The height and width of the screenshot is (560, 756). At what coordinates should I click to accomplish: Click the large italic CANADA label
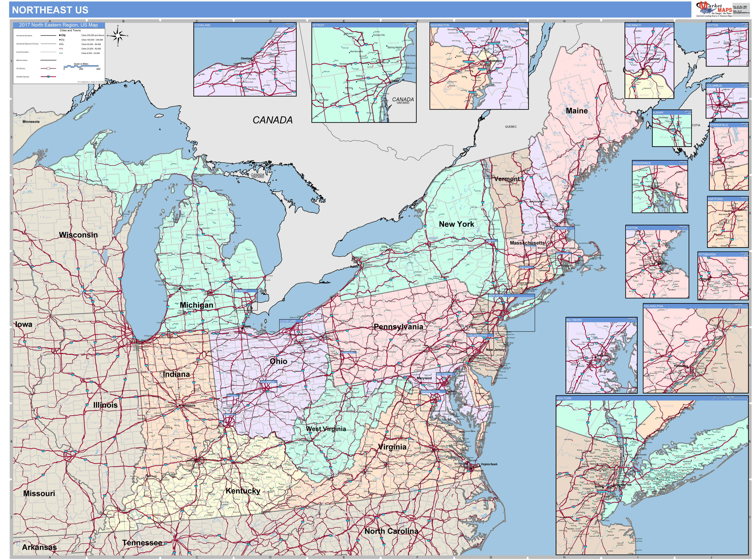(x=272, y=120)
